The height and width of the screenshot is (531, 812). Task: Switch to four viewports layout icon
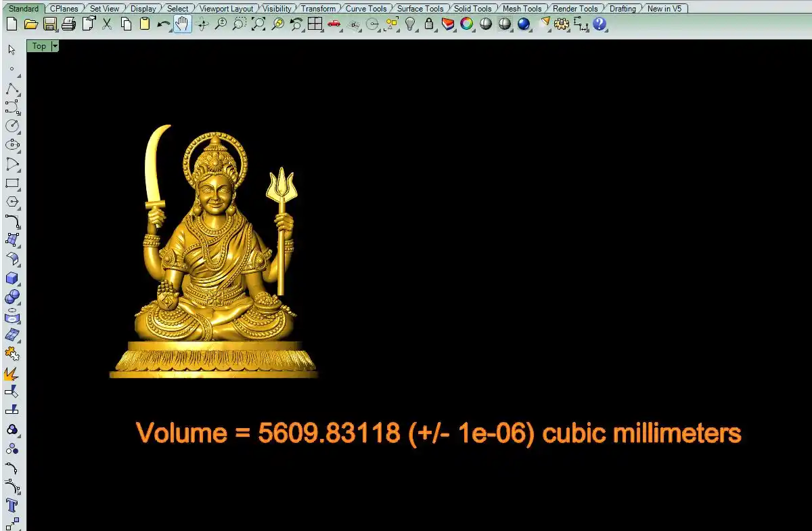[x=315, y=24]
